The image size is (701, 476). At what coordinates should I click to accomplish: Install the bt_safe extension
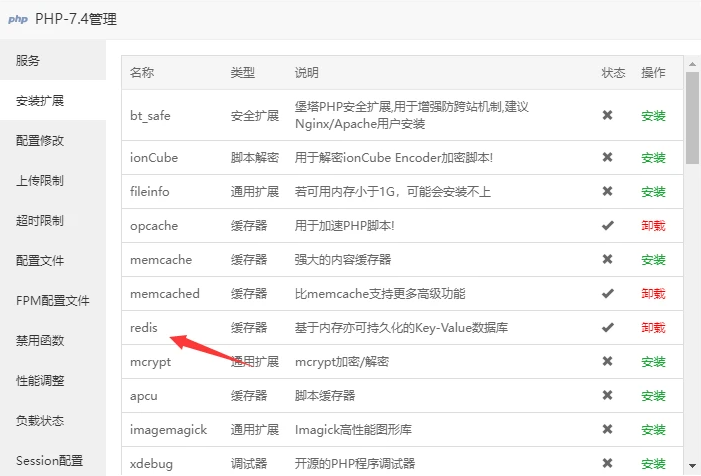(653, 115)
